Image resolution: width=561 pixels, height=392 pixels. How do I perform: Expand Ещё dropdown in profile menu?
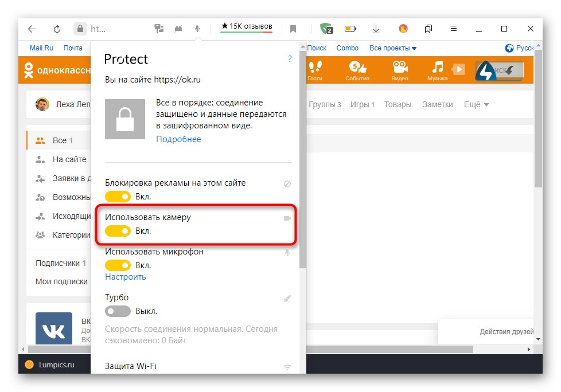point(476,105)
